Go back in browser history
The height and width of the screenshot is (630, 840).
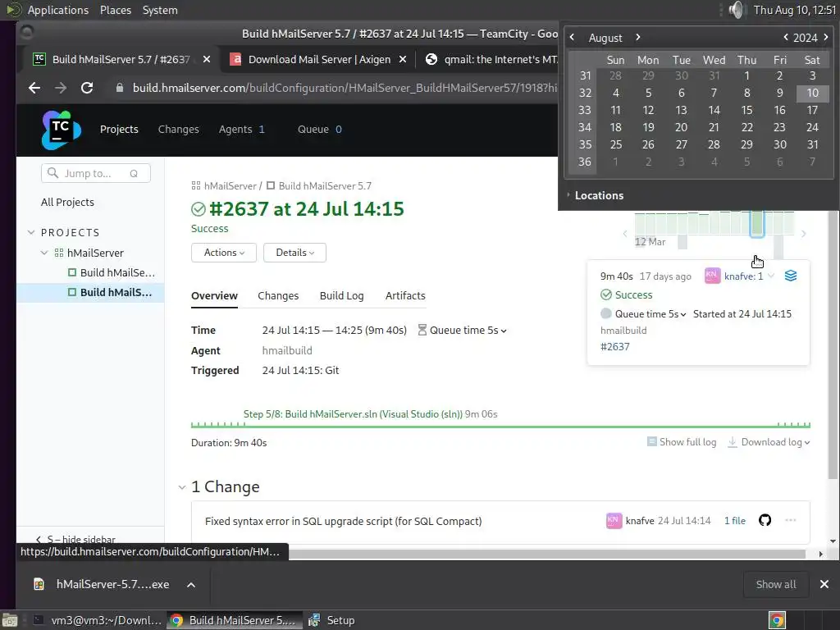tap(34, 88)
